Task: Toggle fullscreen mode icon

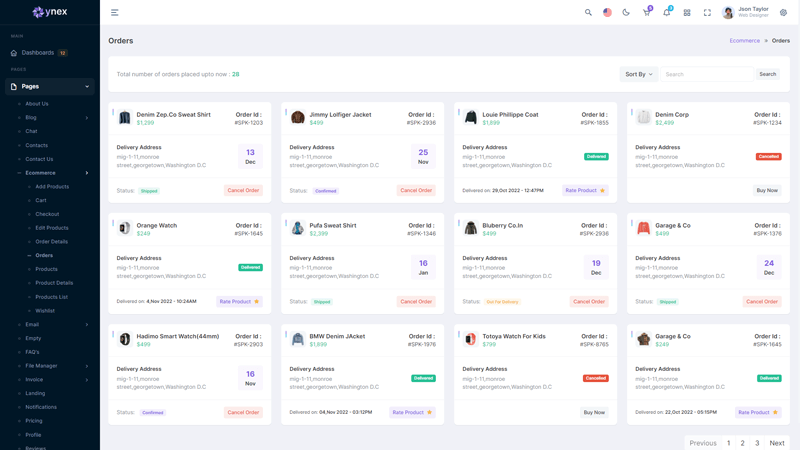Action: (707, 13)
